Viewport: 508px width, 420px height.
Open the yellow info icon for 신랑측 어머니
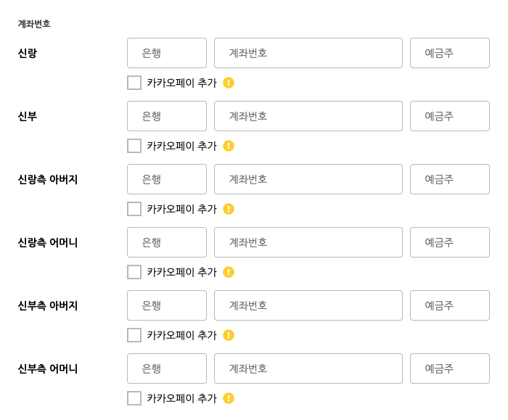229,272
